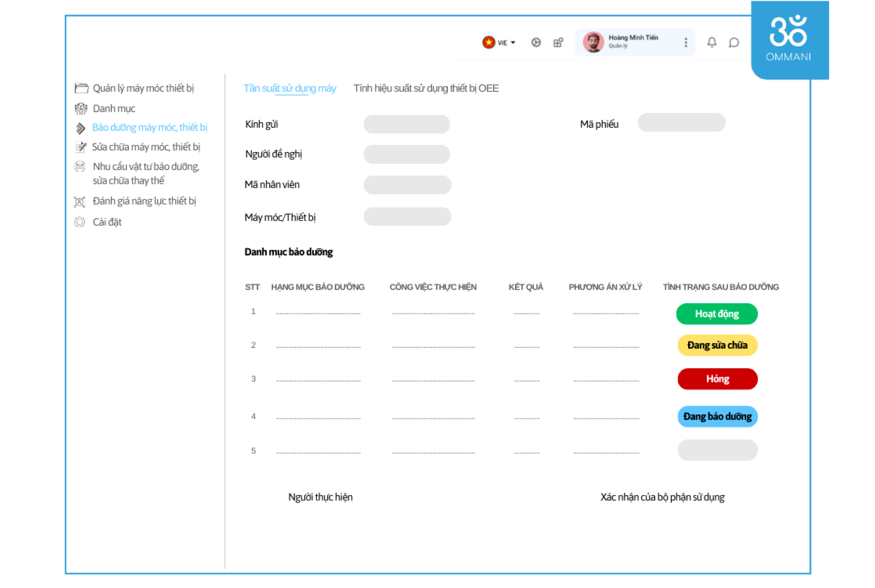Open Sửa chữa máy móc, thiết bị menu

(x=146, y=147)
